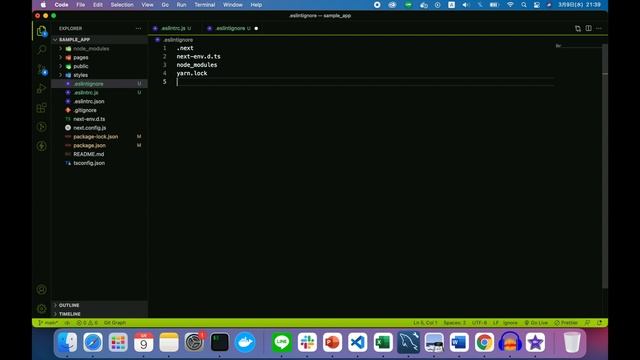Open the Go menu

coord(165,5)
